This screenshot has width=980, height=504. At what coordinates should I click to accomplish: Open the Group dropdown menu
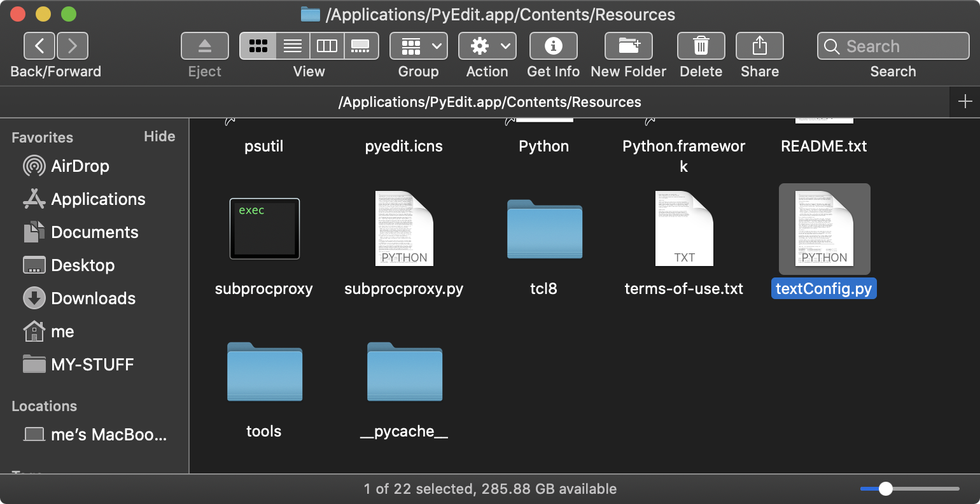click(419, 46)
